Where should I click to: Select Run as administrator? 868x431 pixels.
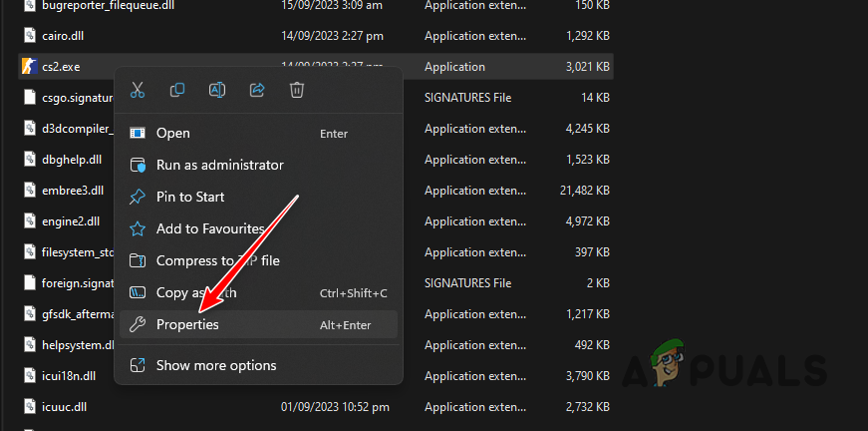point(258,165)
